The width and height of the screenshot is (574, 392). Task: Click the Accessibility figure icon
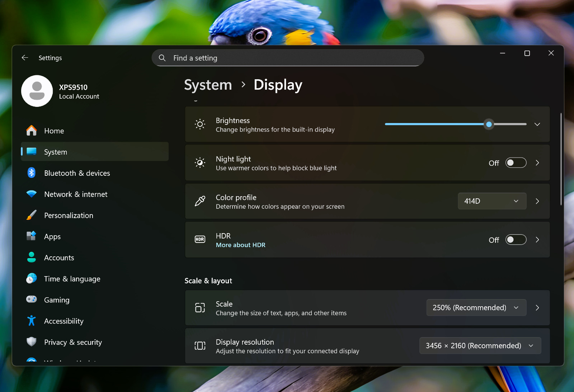tap(32, 321)
